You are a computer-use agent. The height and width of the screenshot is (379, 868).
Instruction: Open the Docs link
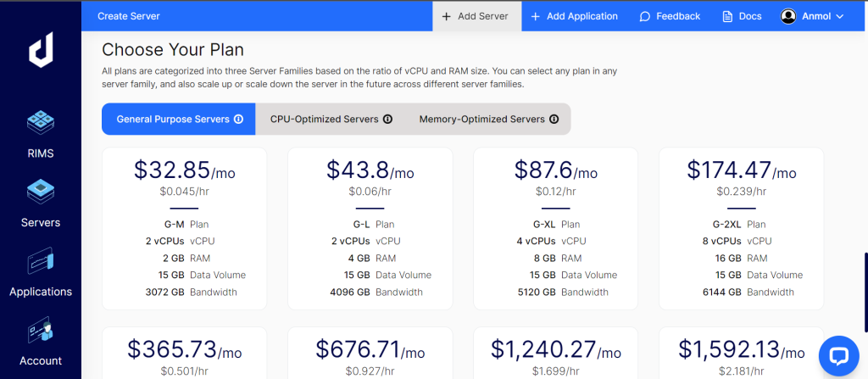pyautogui.click(x=742, y=16)
